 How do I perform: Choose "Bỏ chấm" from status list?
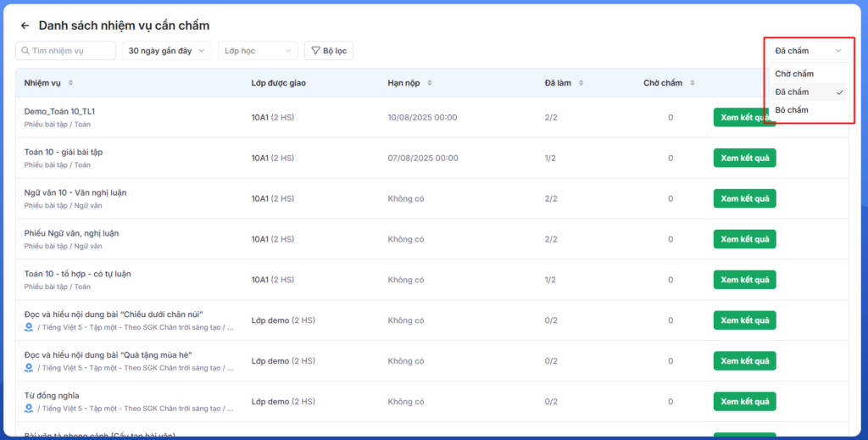click(x=792, y=110)
